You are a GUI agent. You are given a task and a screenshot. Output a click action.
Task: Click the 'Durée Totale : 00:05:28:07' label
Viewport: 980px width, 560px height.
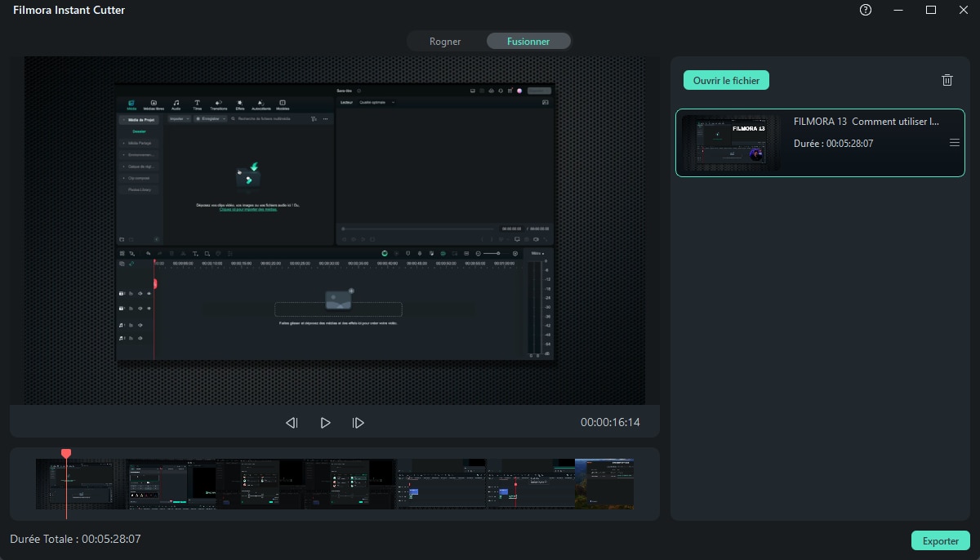pos(75,539)
